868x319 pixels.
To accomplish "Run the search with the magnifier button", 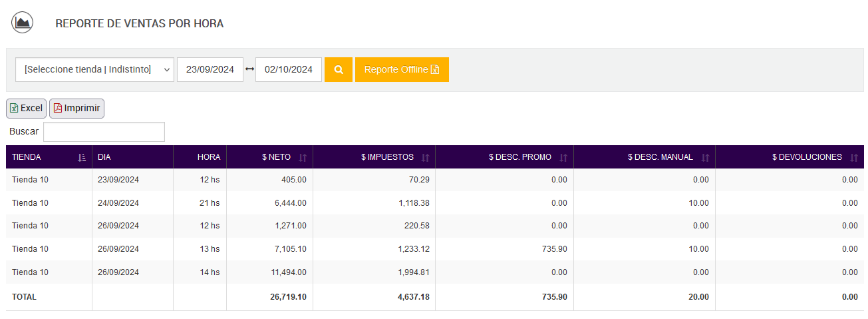I will click(x=339, y=69).
